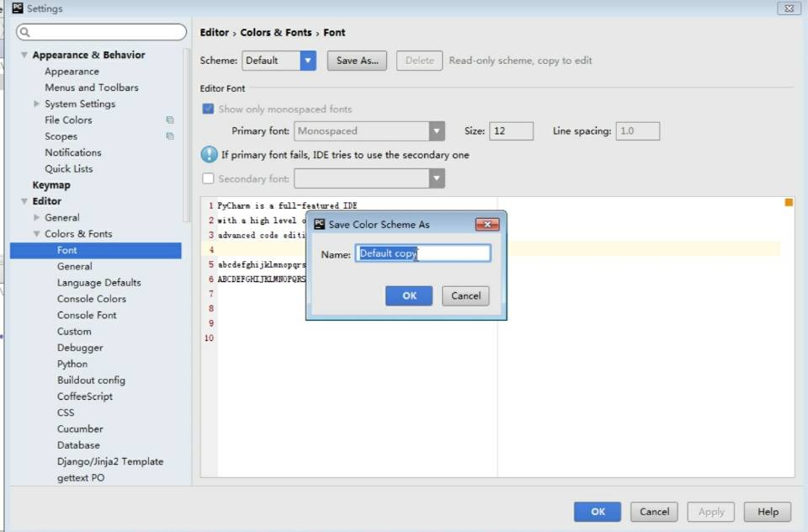Toggle Show only monospaced fonts checkbox
The height and width of the screenshot is (532, 808).
tap(208, 109)
